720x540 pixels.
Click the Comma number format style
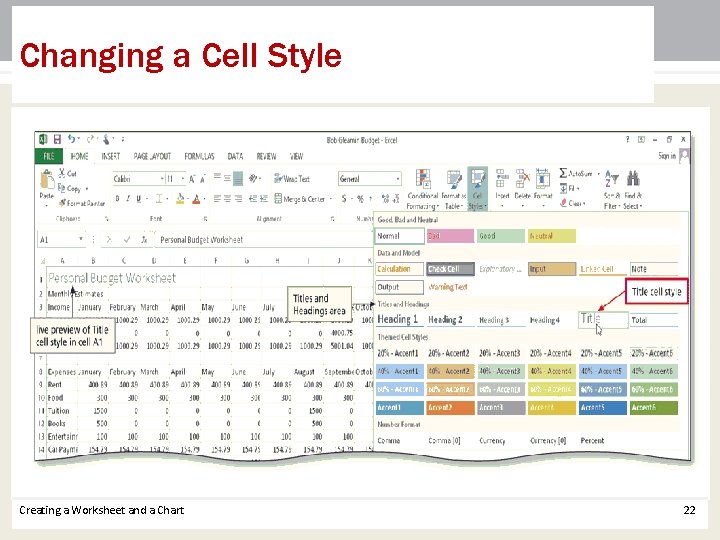(x=399, y=440)
